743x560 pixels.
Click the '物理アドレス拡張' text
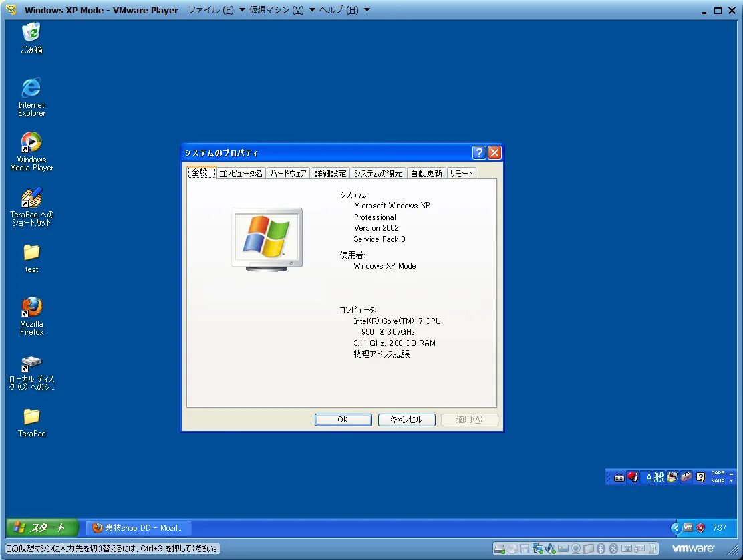coord(382,354)
